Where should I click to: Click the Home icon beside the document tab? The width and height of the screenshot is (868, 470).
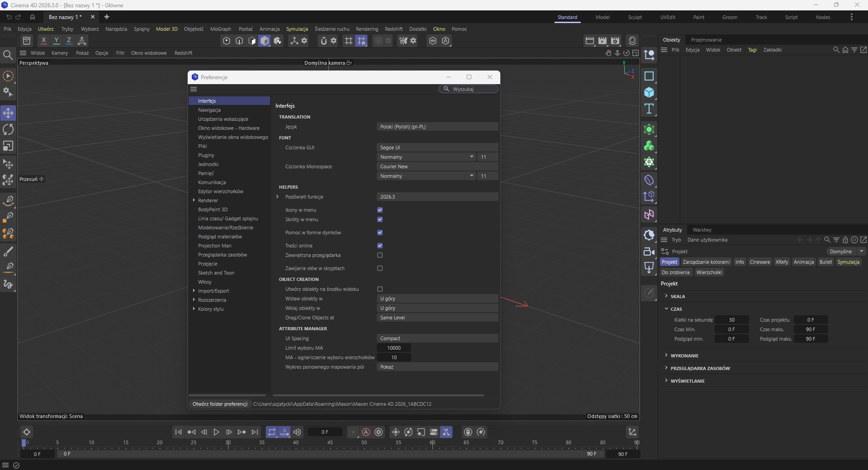[33, 17]
